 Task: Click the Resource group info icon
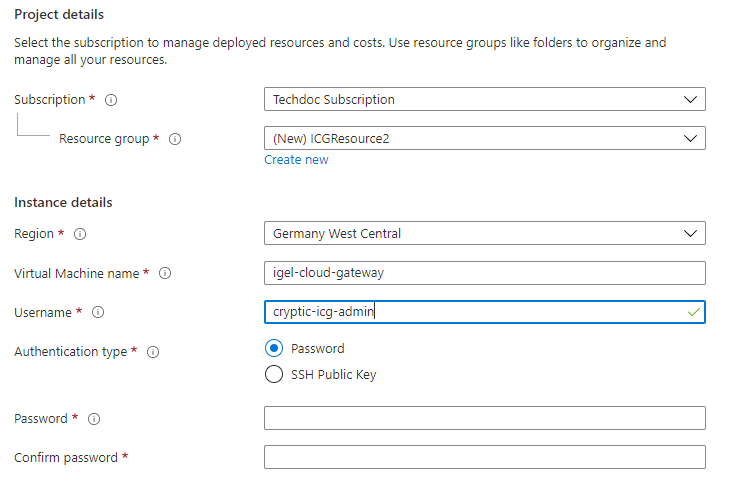point(175,139)
